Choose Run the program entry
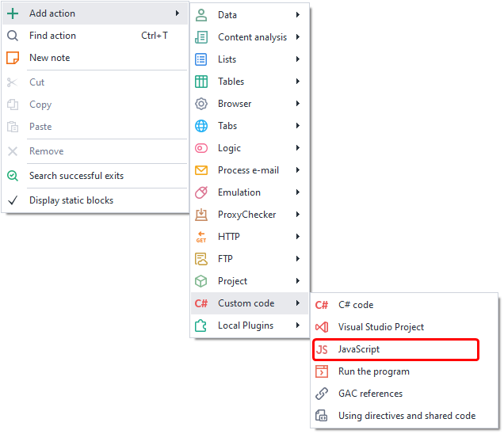This screenshot has width=504, height=434. point(373,371)
